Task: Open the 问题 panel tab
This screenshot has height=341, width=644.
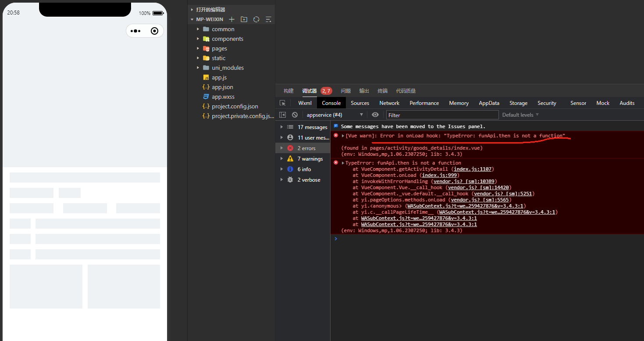Action: [346, 91]
